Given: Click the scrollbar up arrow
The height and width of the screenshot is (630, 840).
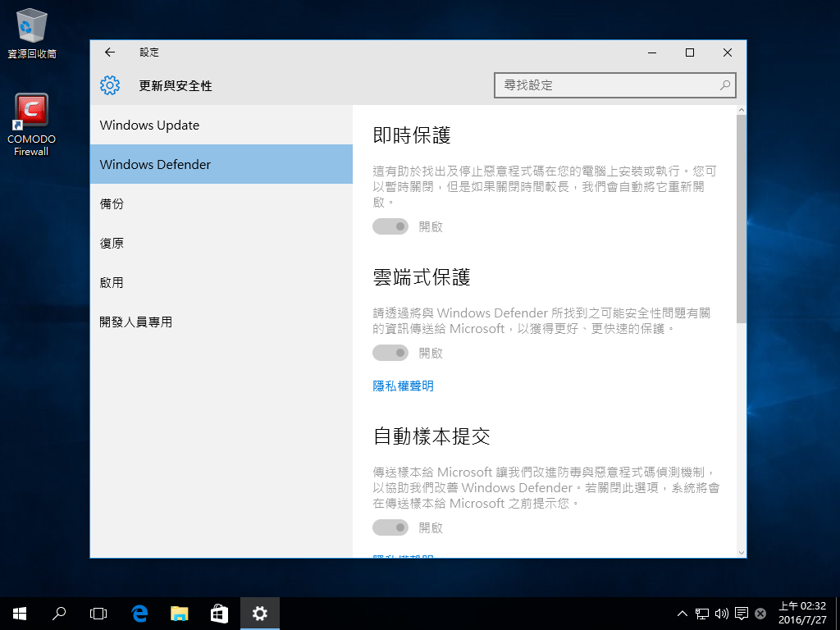Looking at the screenshot, I should (742, 110).
